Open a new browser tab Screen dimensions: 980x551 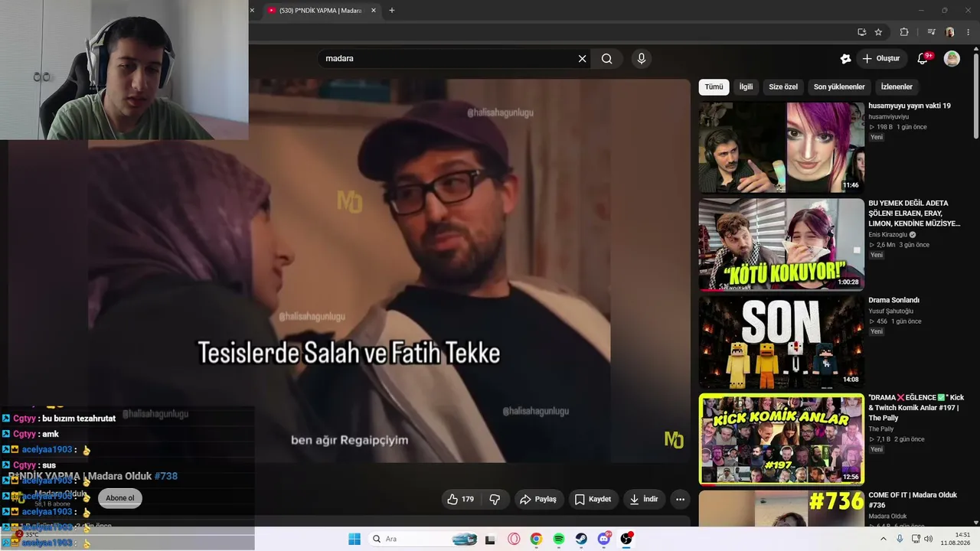click(392, 11)
